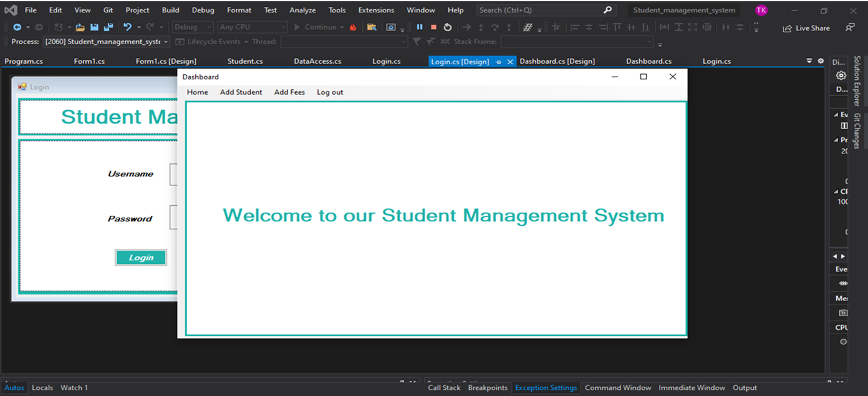
Task: Switch to the Dashboard.cs tab
Action: point(649,61)
